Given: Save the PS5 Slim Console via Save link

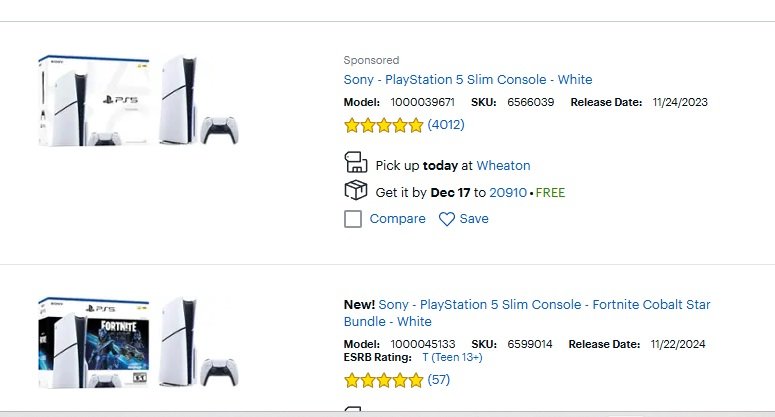Looking at the screenshot, I should click(474, 219).
